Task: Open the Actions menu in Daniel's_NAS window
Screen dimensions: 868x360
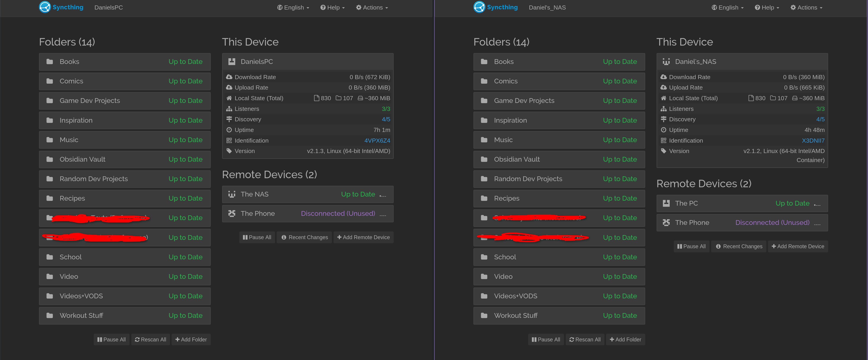Action: 806,7
